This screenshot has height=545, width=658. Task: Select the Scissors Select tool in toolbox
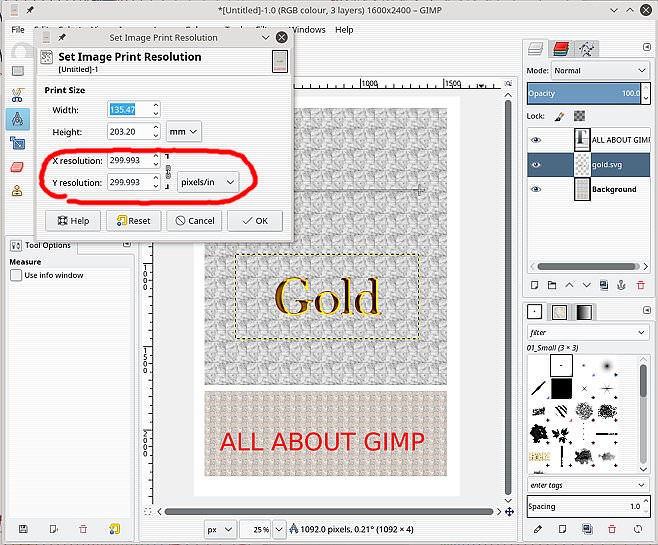click(x=17, y=95)
